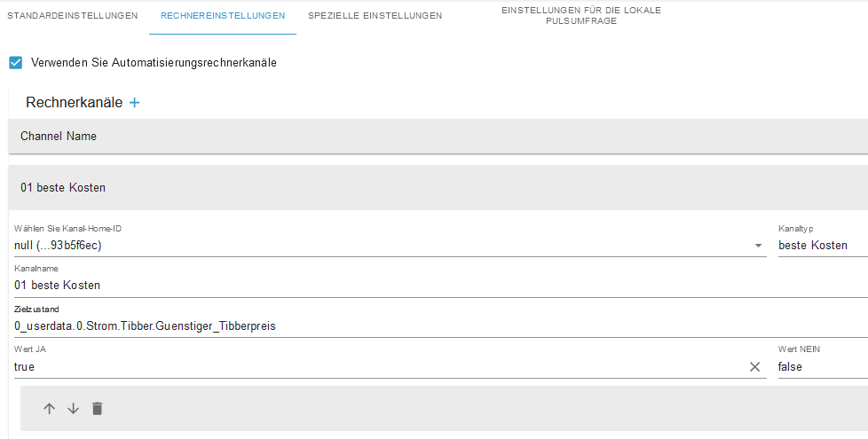The image size is (868, 439).
Task: Delete the channel using the trash icon
Action: 98,409
